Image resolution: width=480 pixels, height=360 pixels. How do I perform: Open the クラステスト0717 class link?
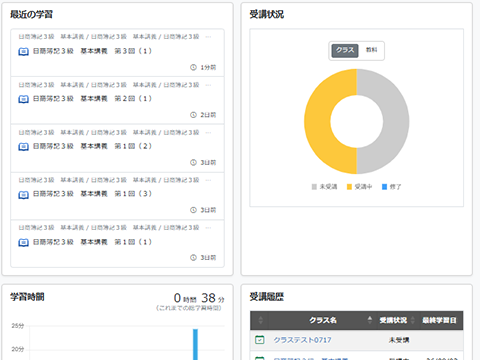pyautogui.click(x=302, y=340)
